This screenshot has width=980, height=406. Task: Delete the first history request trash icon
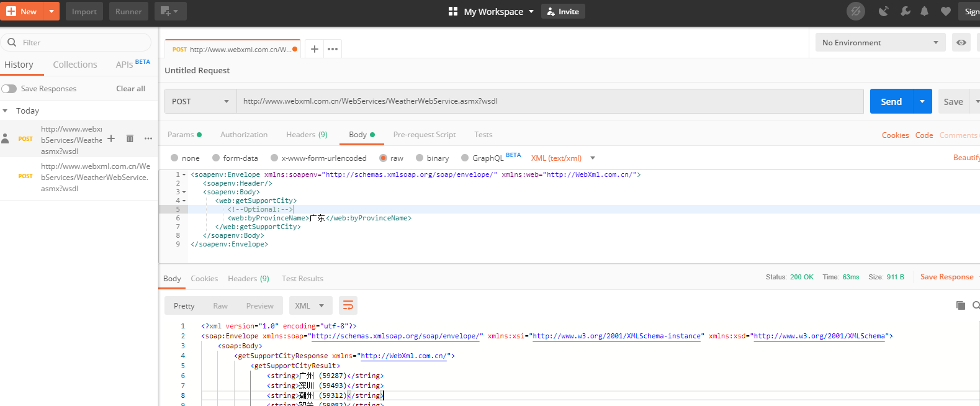point(130,138)
